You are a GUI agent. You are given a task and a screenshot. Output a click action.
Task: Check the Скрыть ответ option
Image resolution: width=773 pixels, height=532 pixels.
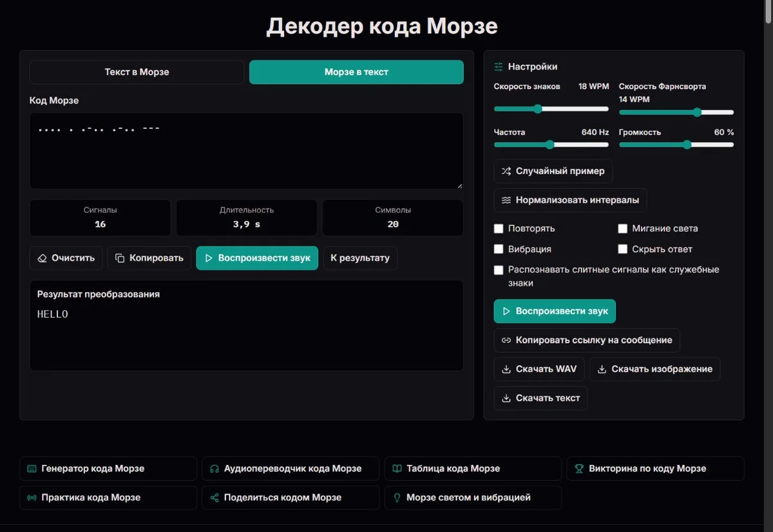pos(623,249)
